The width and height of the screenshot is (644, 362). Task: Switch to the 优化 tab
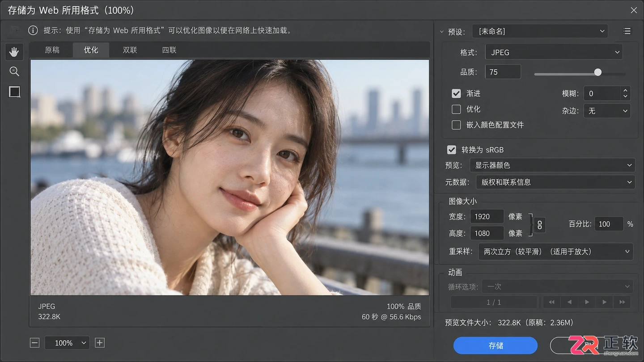91,50
